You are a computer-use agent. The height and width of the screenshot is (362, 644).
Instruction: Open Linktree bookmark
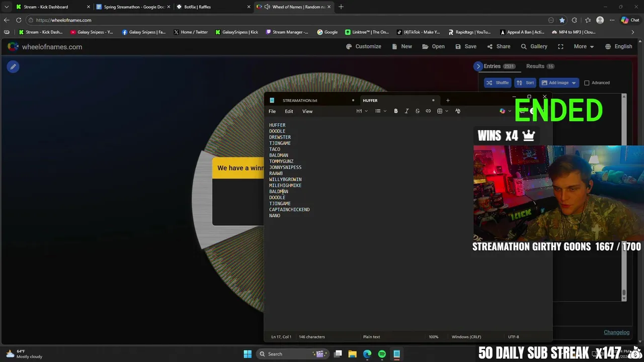tap(367, 32)
